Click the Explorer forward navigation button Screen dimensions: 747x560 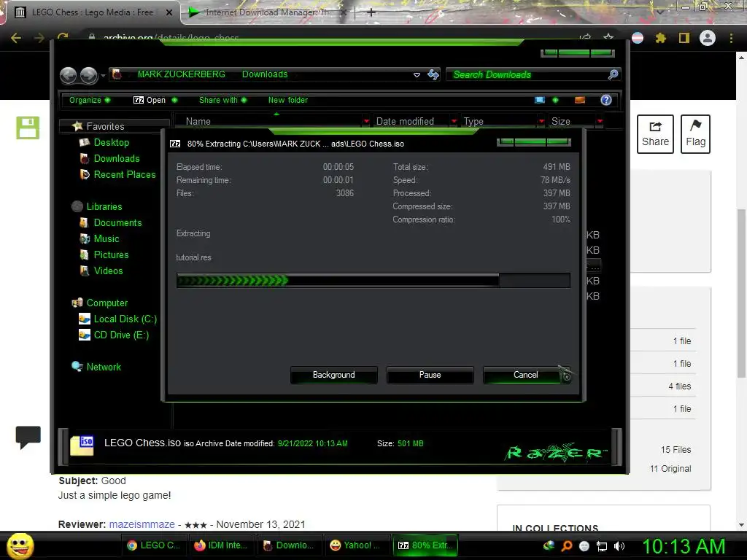point(88,75)
